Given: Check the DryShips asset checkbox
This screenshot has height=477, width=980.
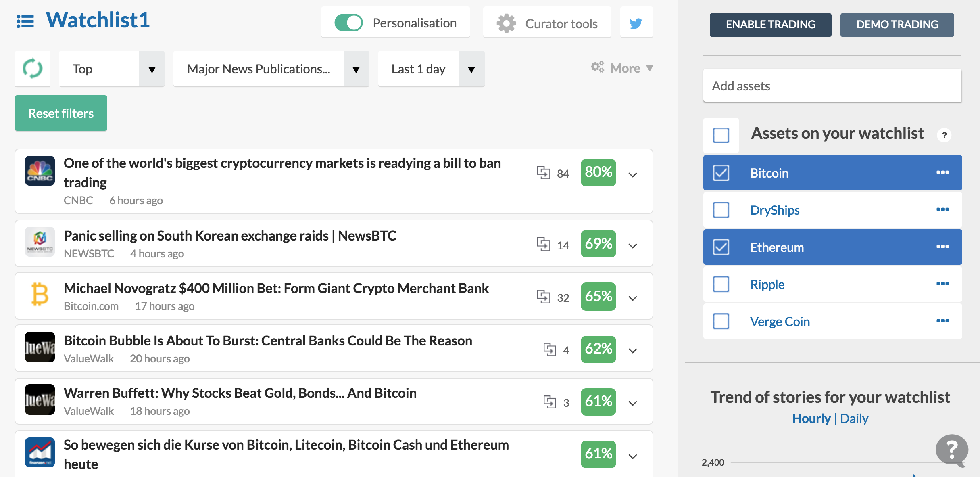Looking at the screenshot, I should [x=721, y=210].
